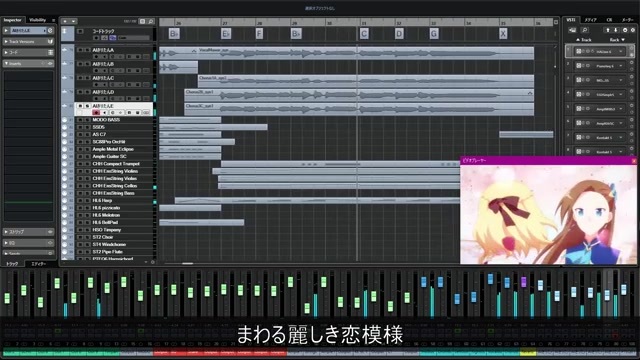Open the Visibility panel menu icon
This screenshot has height=360, width=640.
(53, 20)
